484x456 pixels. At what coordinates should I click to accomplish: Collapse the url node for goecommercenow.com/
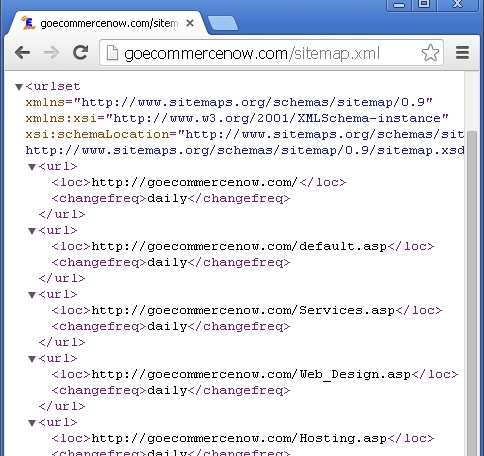pyautogui.click(x=32, y=167)
